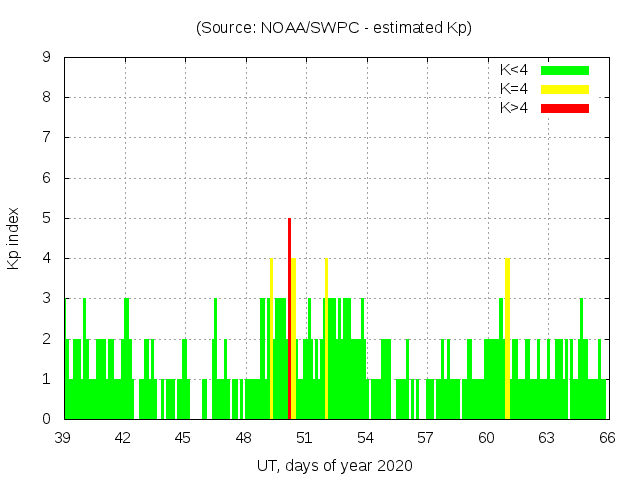Select the tall red Kp 5 bar

click(289, 318)
